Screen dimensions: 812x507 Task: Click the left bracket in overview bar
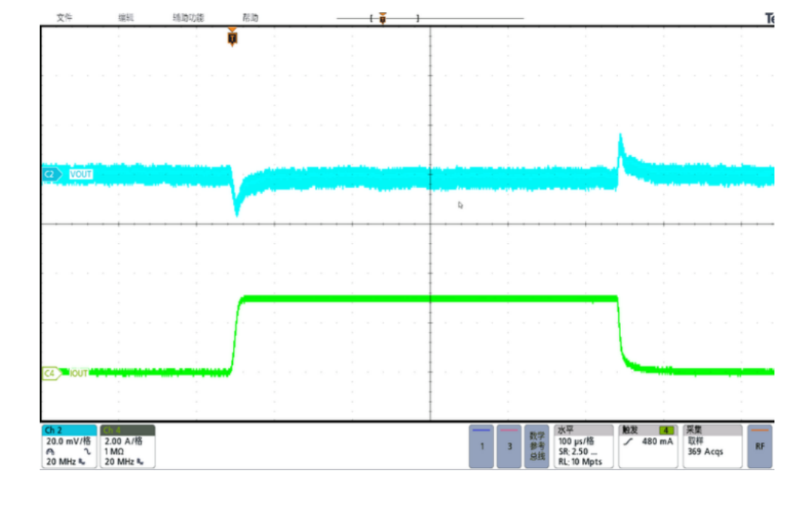371,18
